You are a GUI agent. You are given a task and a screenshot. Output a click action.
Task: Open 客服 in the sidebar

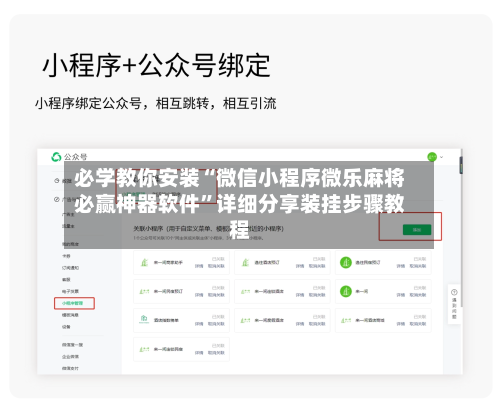[x=66, y=279]
